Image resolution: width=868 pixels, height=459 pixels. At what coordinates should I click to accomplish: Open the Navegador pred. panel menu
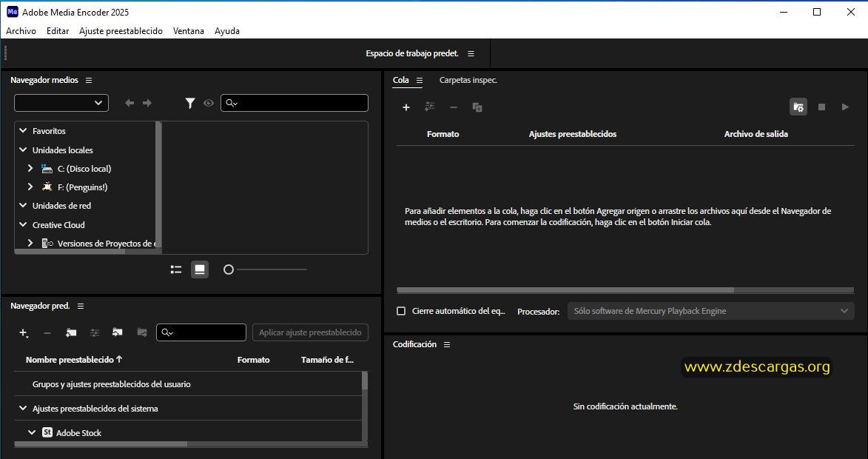(81, 306)
